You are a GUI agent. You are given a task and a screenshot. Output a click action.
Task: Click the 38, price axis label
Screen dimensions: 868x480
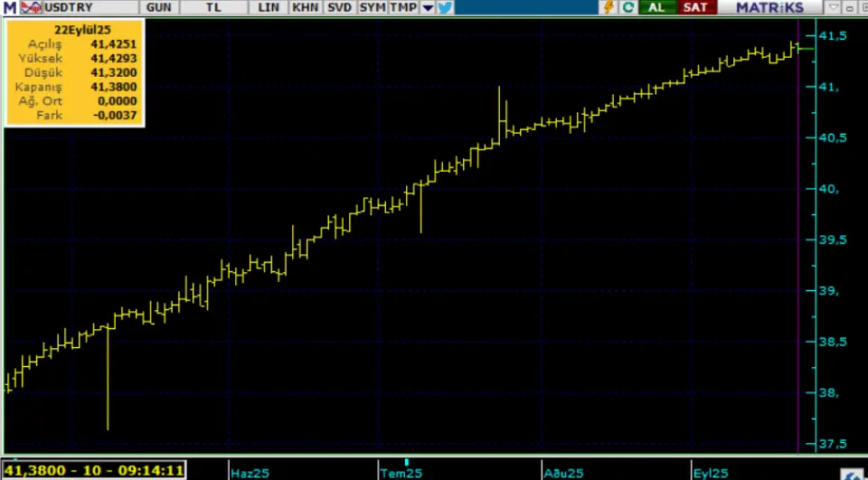pos(829,392)
